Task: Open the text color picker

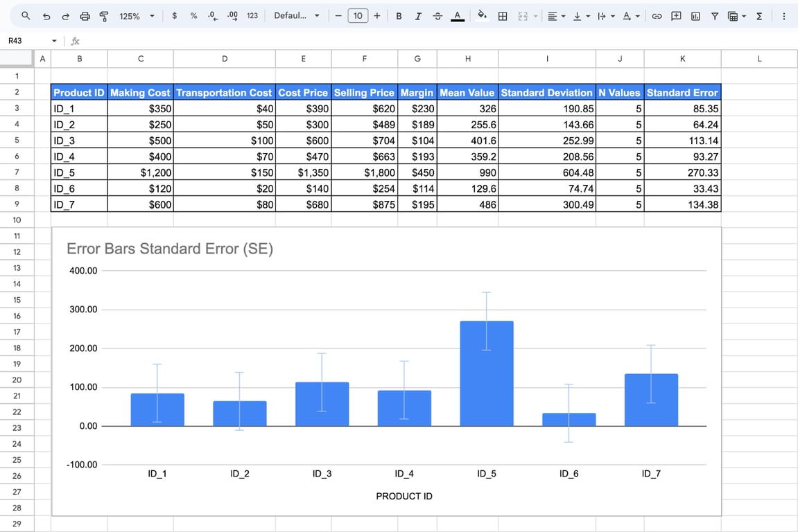Action: pos(458,16)
